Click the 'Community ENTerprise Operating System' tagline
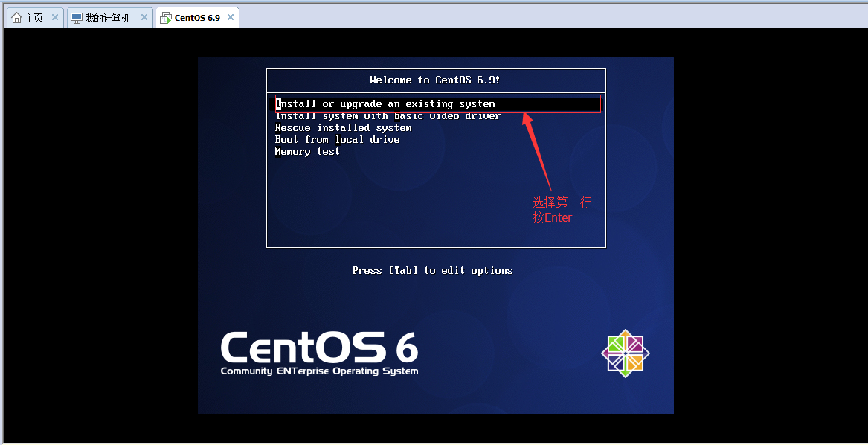The height and width of the screenshot is (445, 868). pos(319,371)
